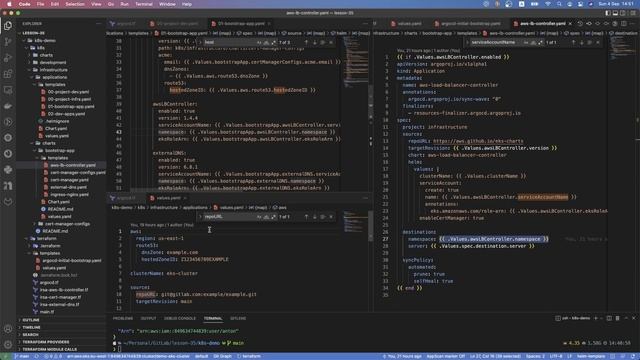640x360 pixels.
Task: Switch to the DEBUG CONSOLE panel tab
Action: tap(180, 318)
